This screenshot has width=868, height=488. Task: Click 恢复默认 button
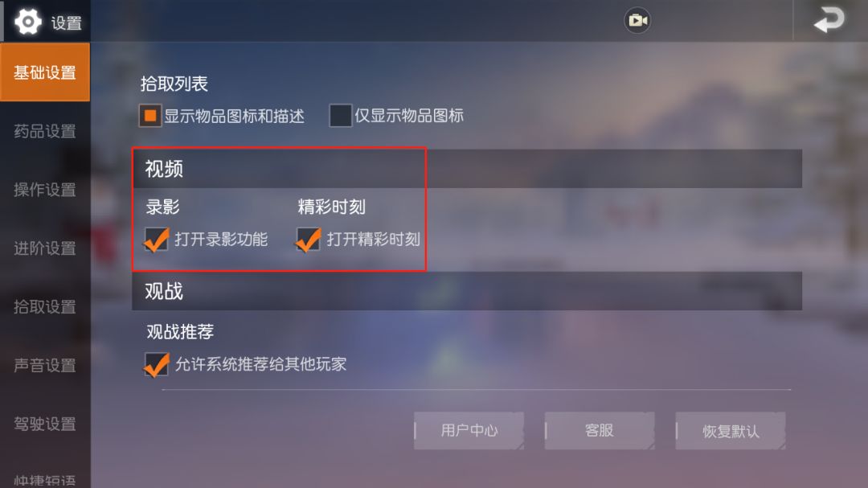click(730, 430)
